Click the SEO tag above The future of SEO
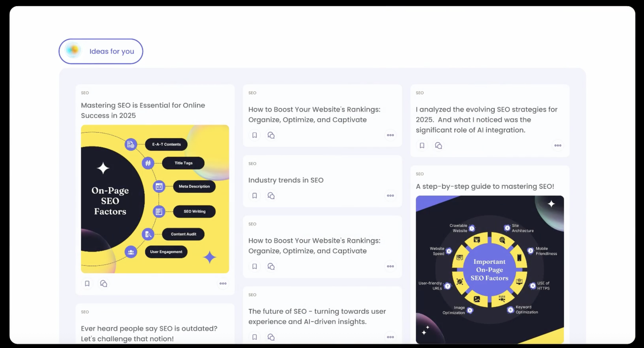Image resolution: width=644 pixels, height=348 pixels. point(252,295)
